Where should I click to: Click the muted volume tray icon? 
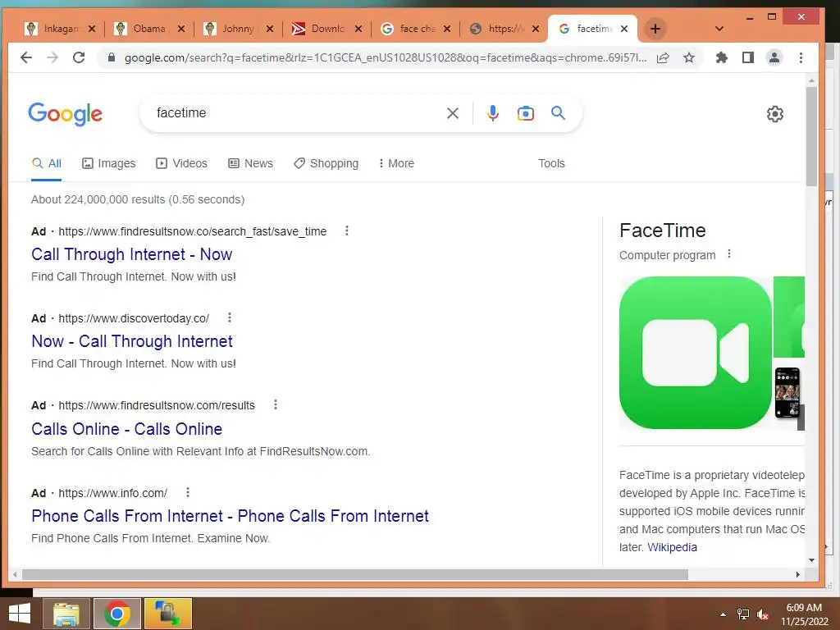(x=762, y=614)
